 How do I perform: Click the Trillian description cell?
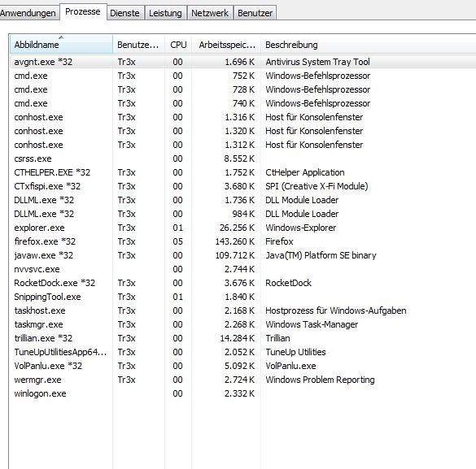[x=277, y=338]
